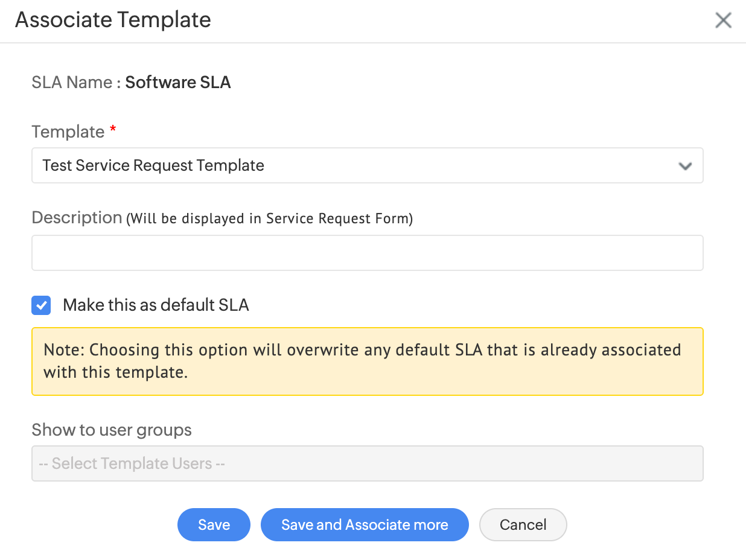Cancel the template association
This screenshot has height=560, width=746.
coord(523,525)
